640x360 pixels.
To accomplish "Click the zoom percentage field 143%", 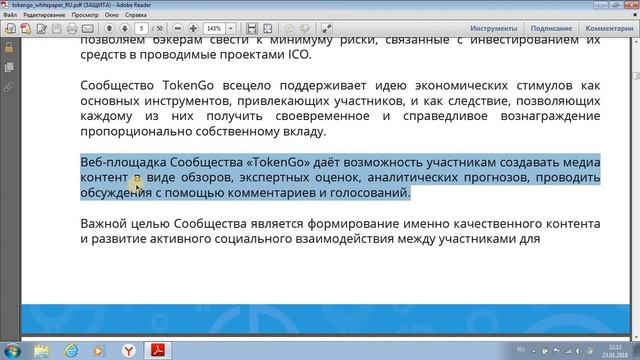I will click(214, 28).
